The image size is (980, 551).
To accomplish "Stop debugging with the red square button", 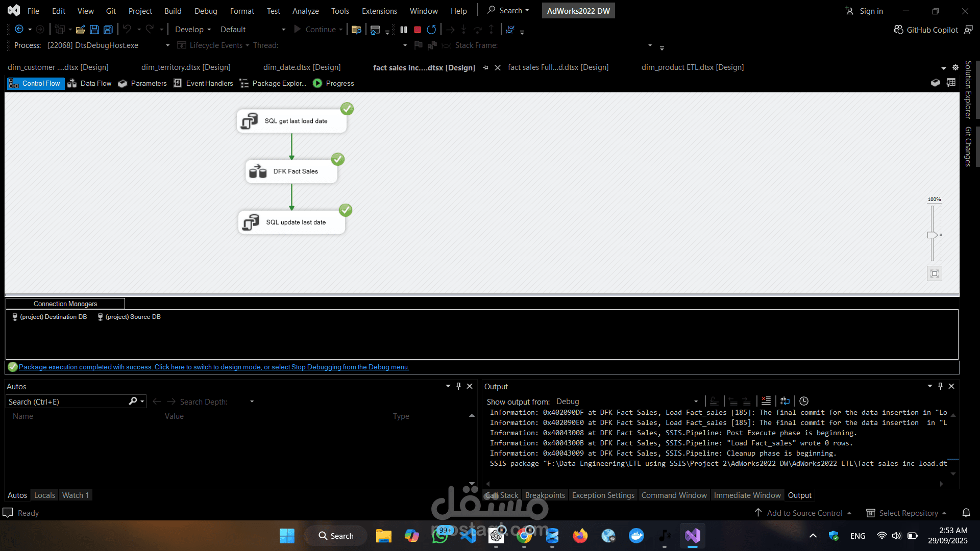I will [x=417, y=30].
